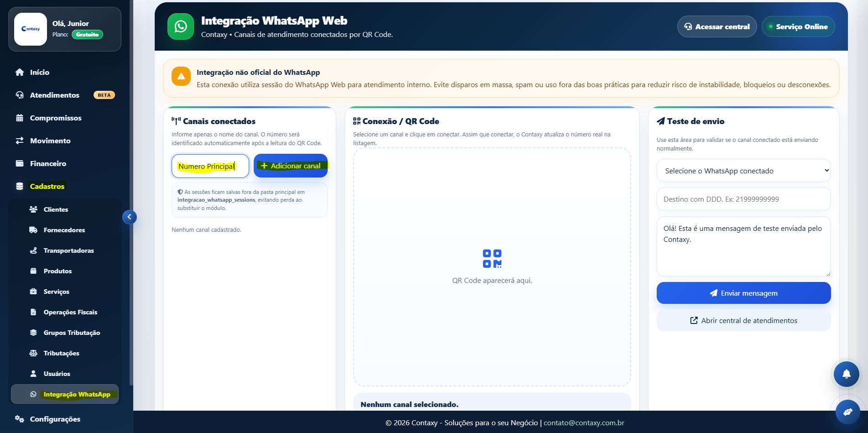Open Início menu item
The height and width of the screenshot is (433, 868).
[x=64, y=72]
